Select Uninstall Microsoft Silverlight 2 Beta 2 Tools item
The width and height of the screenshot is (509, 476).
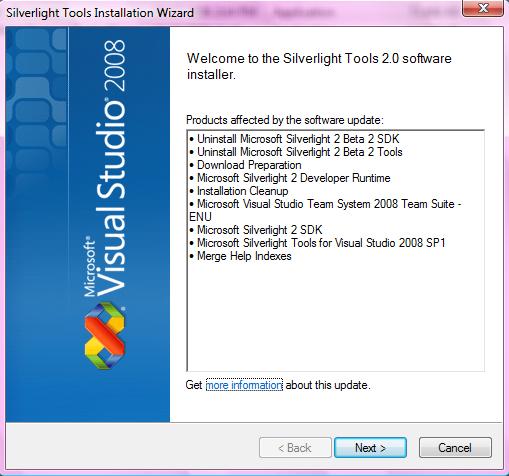point(296,152)
